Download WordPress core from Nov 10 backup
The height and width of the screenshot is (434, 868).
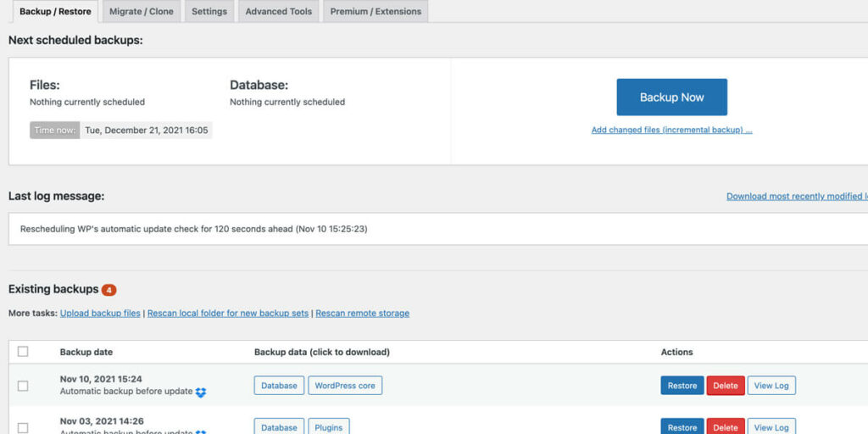pyautogui.click(x=345, y=386)
